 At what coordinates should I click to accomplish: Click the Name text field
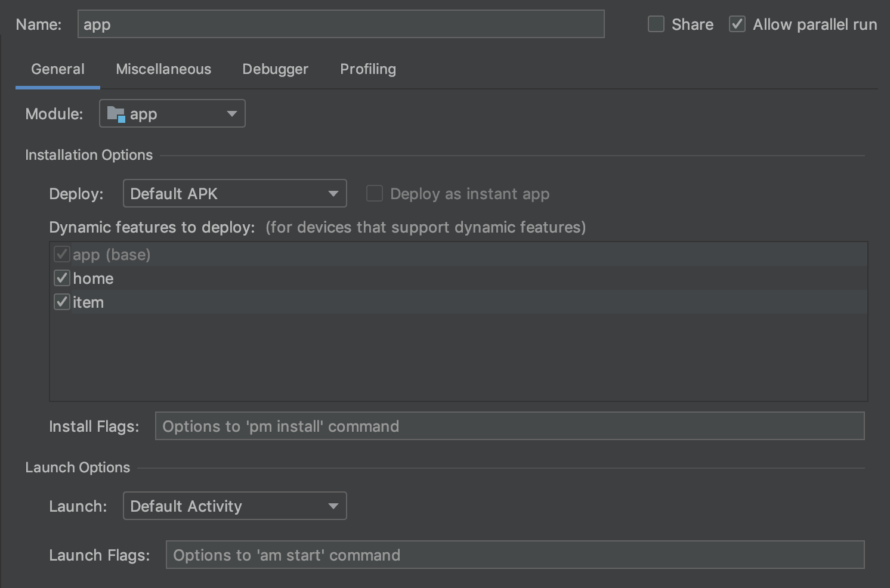341,24
